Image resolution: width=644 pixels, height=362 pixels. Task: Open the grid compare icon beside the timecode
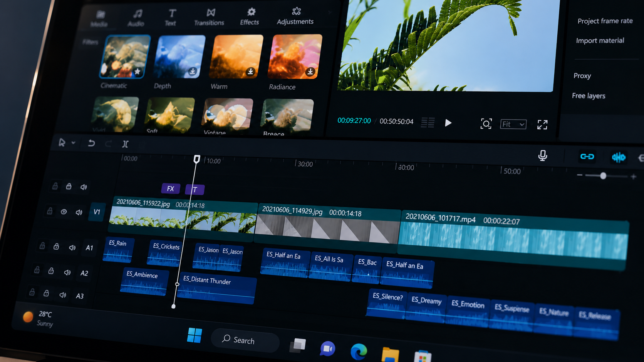click(428, 122)
